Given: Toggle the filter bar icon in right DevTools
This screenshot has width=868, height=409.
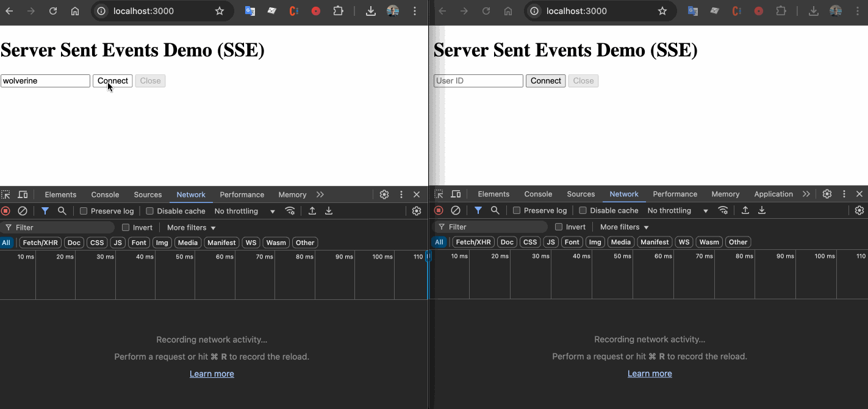Looking at the screenshot, I should tap(478, 210).
